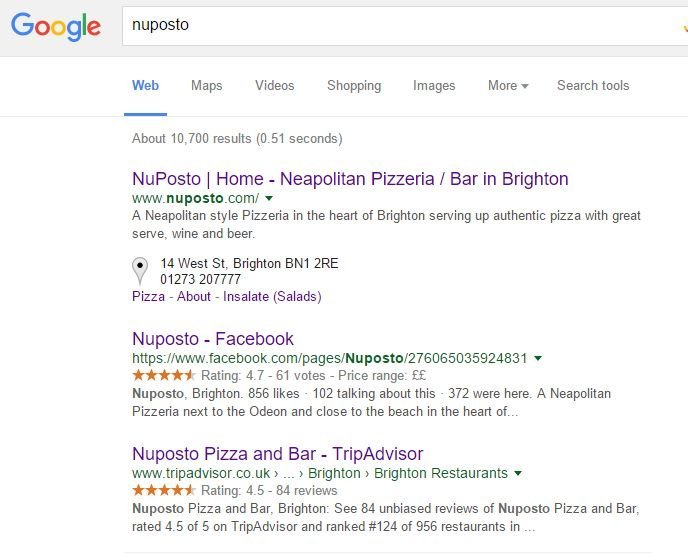Open the TripAdvisor result URL dropdown arrow
The width and height of the screenshot is (688, 557).
click(518, 473)
